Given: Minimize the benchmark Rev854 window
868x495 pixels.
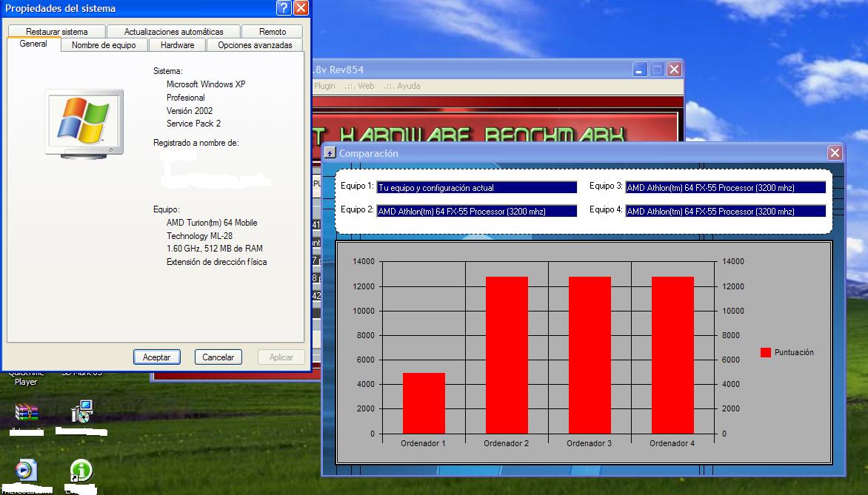Looking at the screenshot, I should pos(640,70).
